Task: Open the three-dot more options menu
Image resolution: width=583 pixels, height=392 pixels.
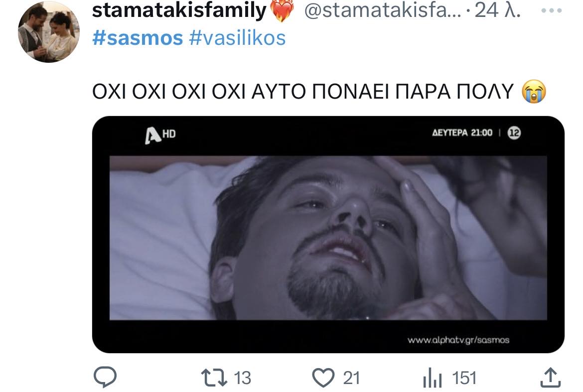Action: point(552,11)
